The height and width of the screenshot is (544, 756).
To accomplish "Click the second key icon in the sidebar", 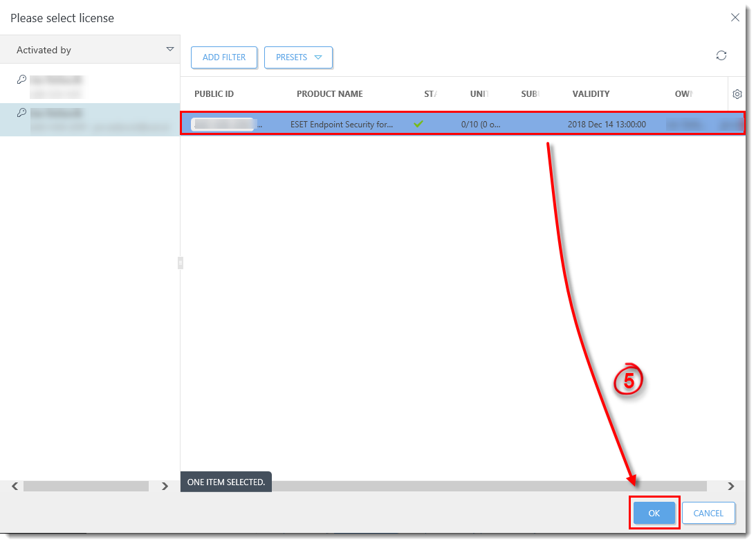I will (21, 113).
